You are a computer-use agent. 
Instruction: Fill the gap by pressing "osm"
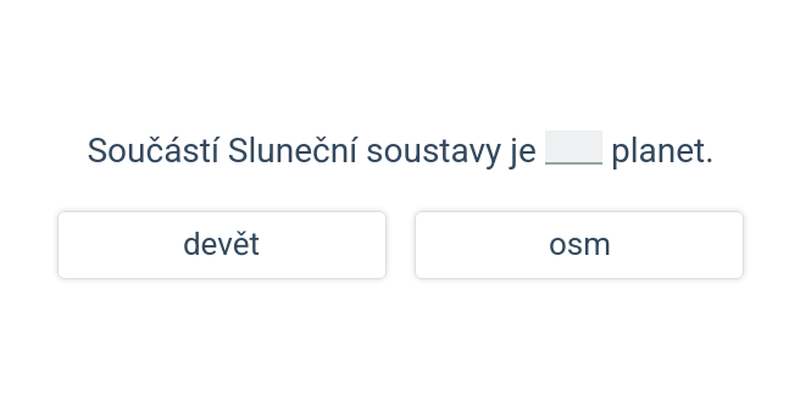pos(579,245)
